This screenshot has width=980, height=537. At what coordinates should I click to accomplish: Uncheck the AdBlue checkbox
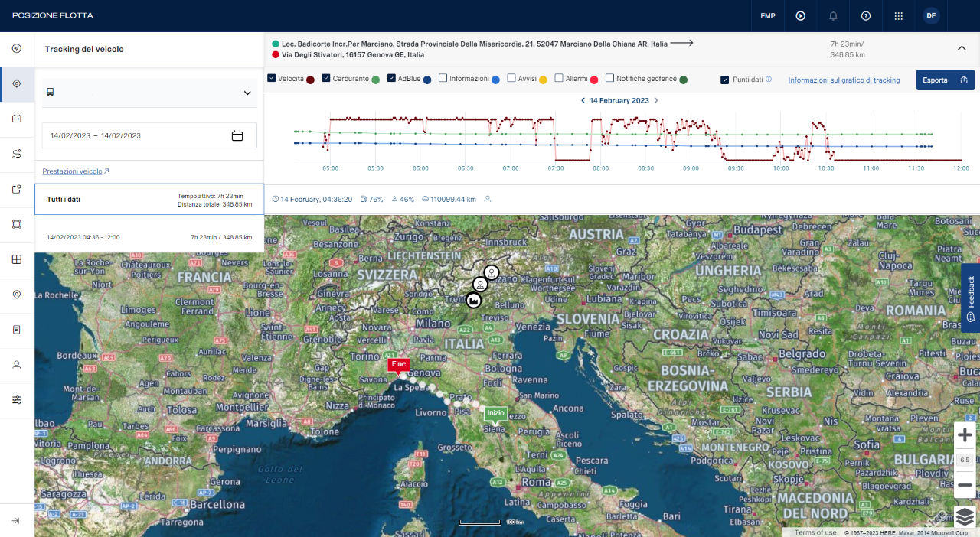391,78
